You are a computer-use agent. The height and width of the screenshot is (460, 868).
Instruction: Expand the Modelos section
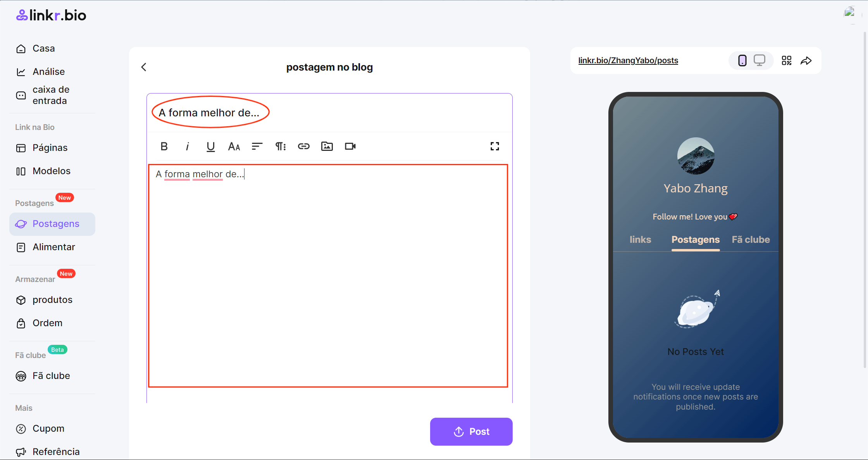click(52, 171)
